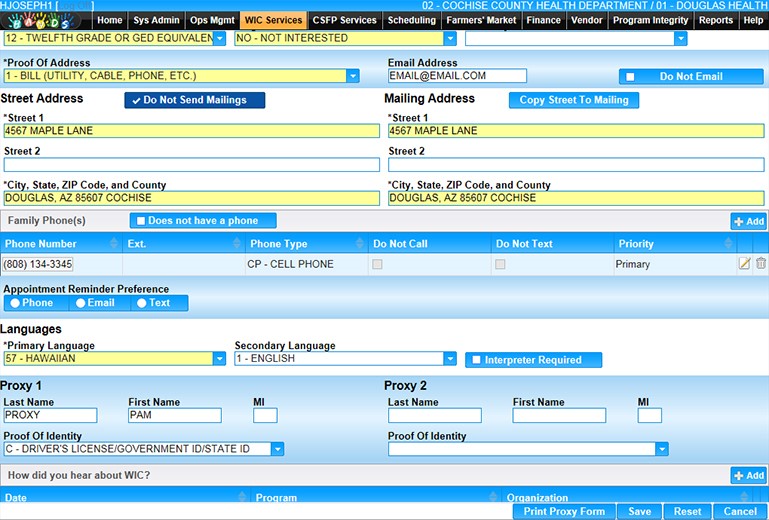Screen dimensions: 769x520
Task: Switch to the Program Integrity menu
Action: coord(650,20)
